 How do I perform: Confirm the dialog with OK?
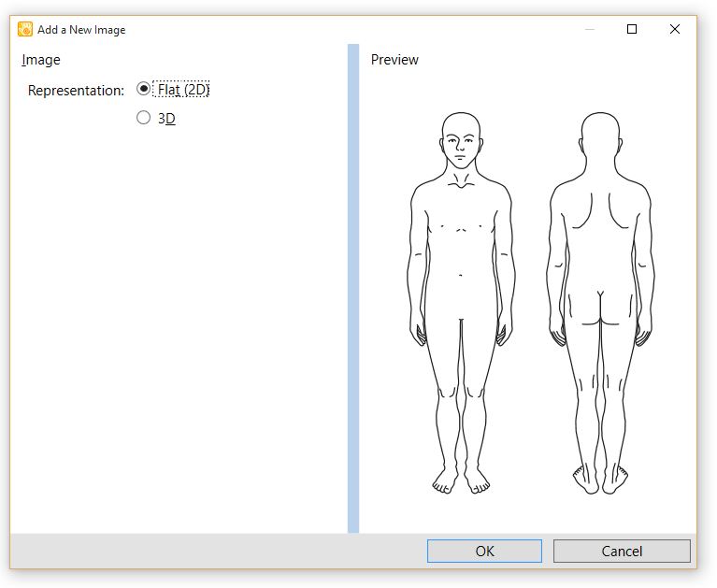pyautogui.click(x=484, y=551)
